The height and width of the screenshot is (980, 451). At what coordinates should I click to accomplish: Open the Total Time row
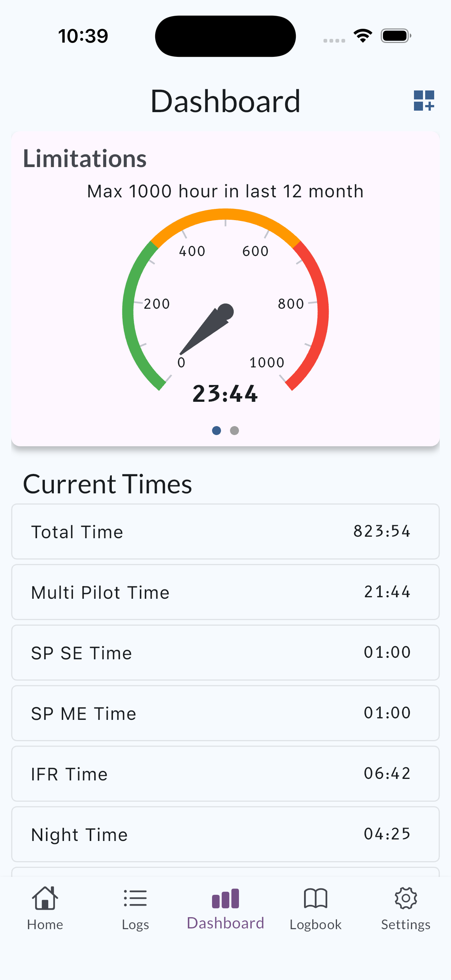click(225, 531)
